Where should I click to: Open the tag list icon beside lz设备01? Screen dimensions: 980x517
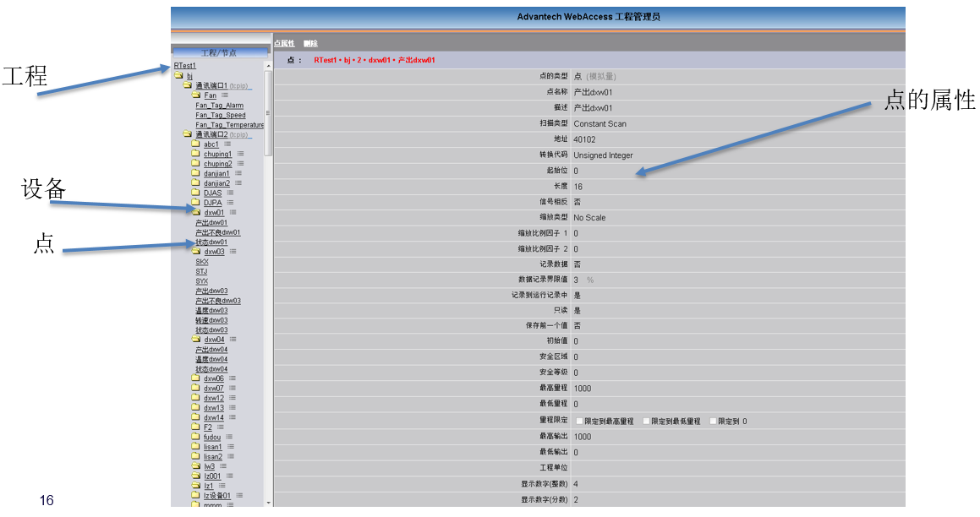coord(239,496)
